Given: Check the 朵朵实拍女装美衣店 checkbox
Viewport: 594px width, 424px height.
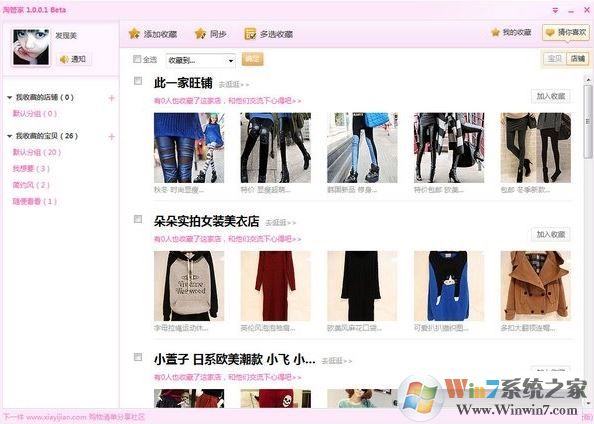Looking at the screenshot, I should 138,219.
